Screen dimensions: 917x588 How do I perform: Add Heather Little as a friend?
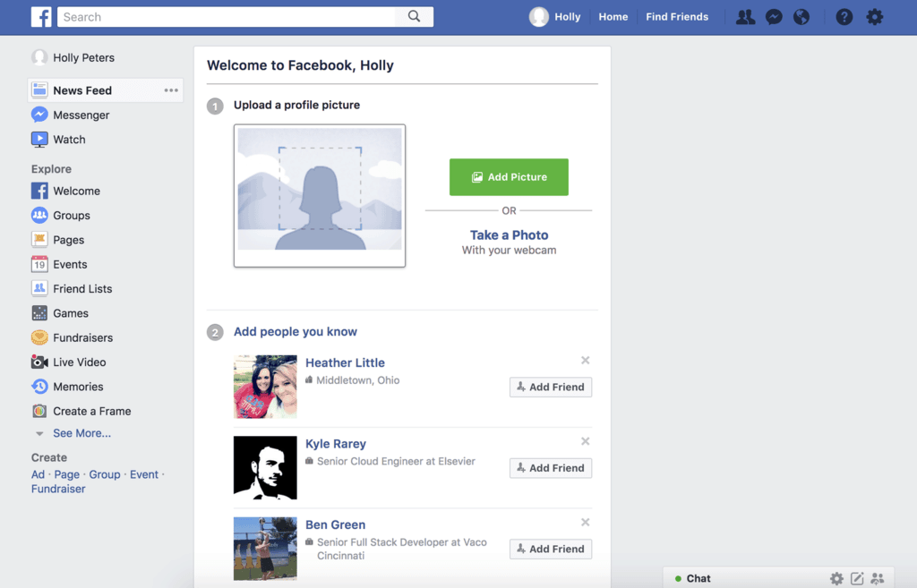[x=551, y=387]
